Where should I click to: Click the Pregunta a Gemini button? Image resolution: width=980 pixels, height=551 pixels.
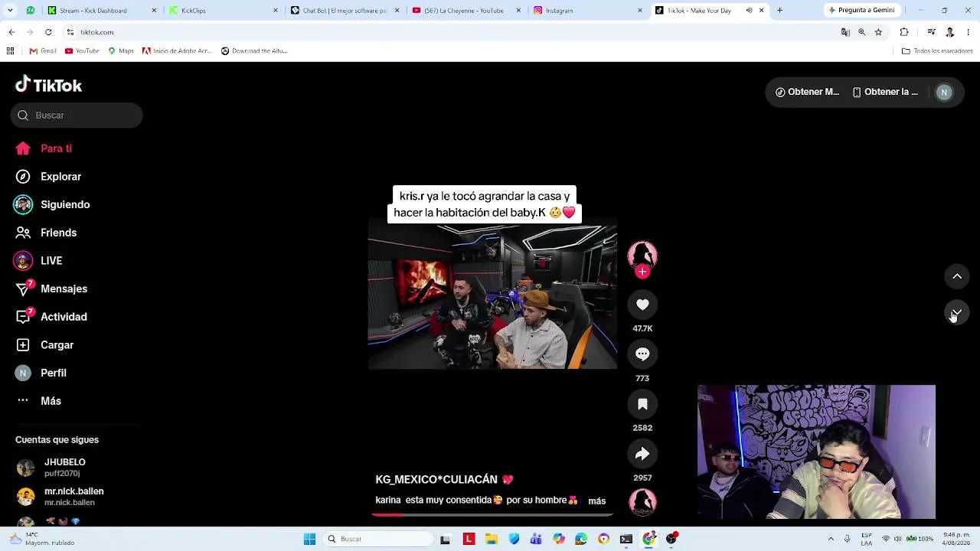click(861, 11)
